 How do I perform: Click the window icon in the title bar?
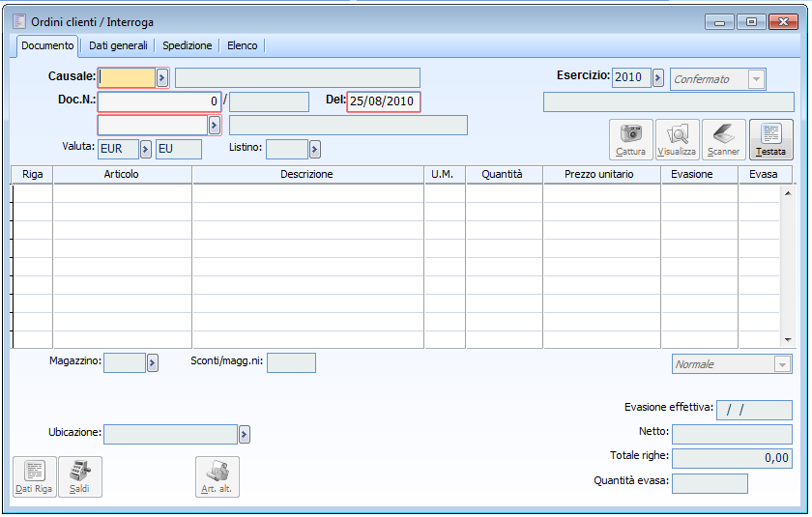coord(19,21)
